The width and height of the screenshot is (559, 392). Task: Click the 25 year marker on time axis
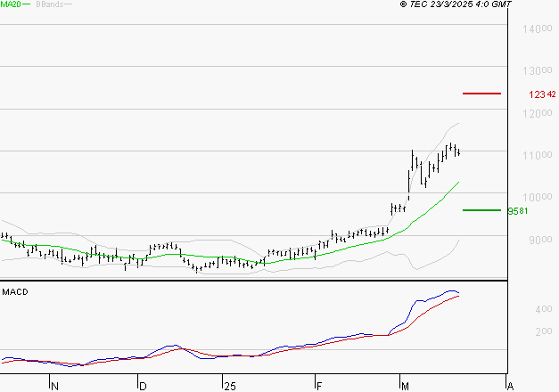[230, 387]
